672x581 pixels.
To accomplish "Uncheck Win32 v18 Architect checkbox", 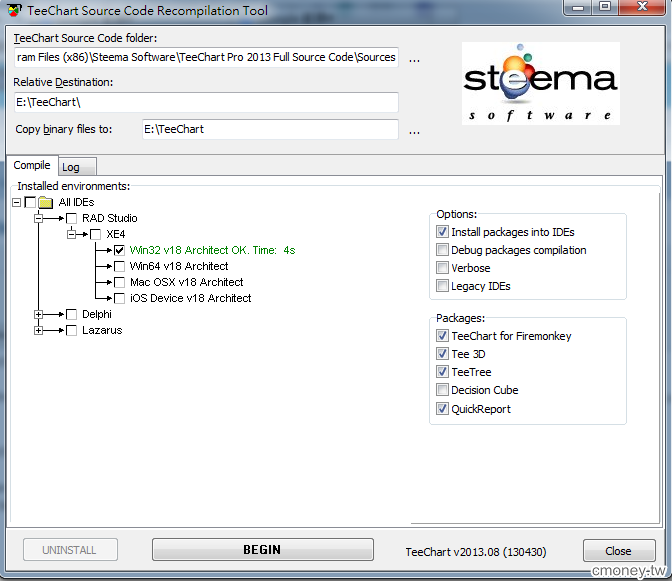I will 120,250.
